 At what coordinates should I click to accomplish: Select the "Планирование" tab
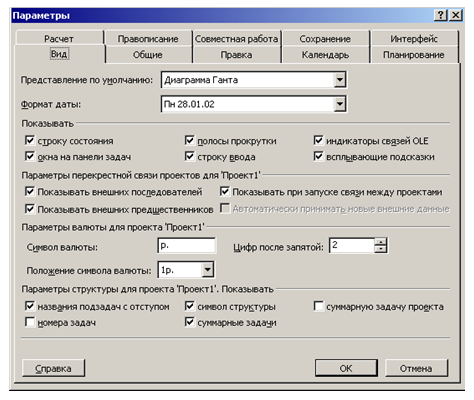point(414,55)
